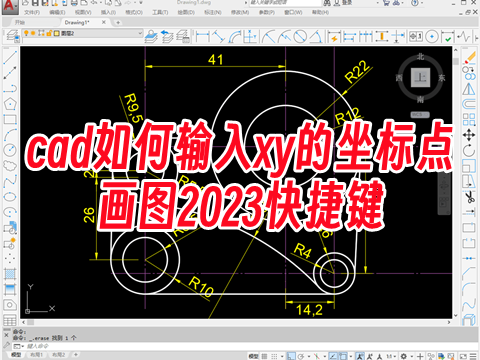Image resolution: width=480 pixels, height=360 pixels.
Task: Open the 视图(V) menu
Action: click(x=83, y=12)
